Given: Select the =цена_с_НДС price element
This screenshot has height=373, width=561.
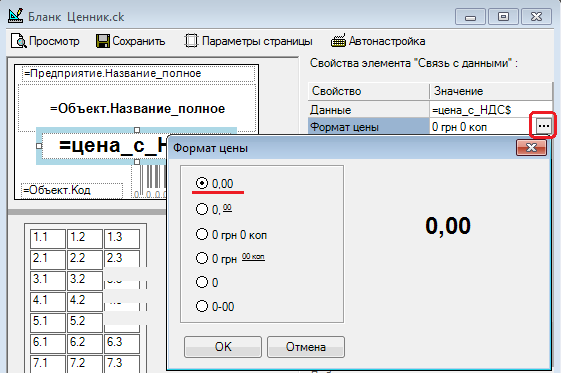Looking at the screenshot, I should tap(104, 146).
